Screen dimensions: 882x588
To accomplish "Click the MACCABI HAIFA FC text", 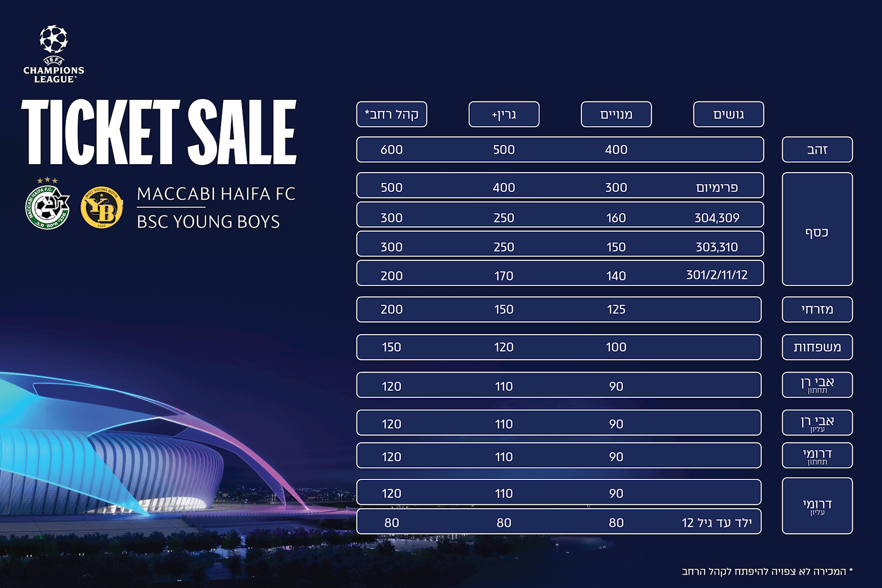I will point(216,194).
